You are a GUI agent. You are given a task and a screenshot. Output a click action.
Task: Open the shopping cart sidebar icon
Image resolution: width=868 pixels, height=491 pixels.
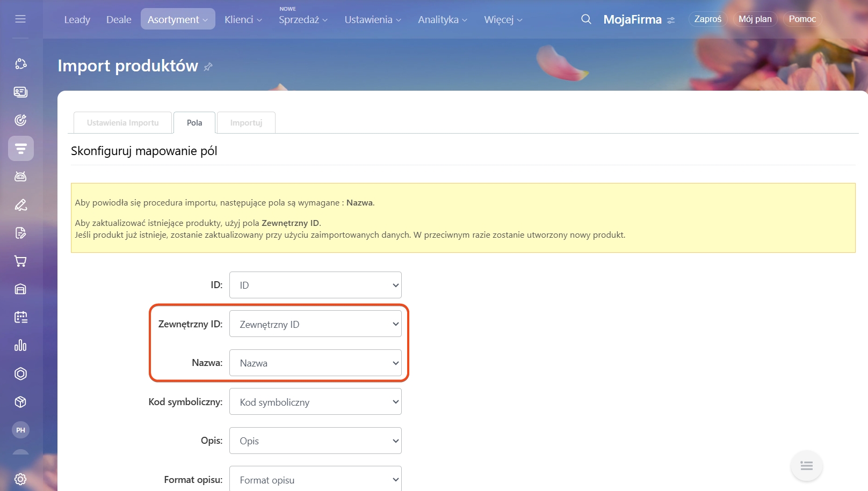click(x=20, y=261)
